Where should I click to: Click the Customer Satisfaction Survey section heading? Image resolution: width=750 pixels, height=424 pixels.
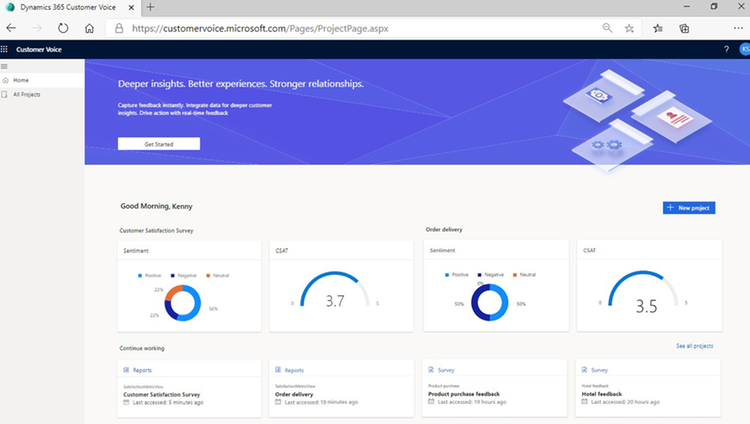[x=156, y=231]
